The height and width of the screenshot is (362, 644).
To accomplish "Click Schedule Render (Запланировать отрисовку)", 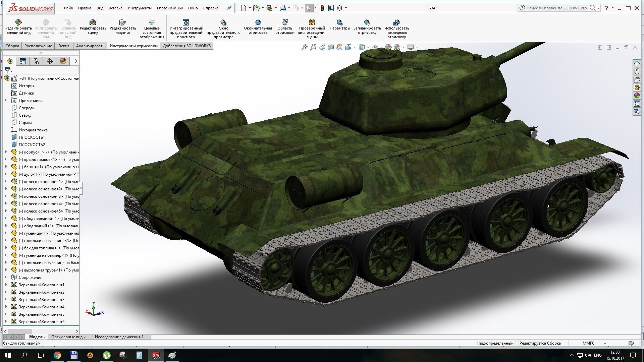I will click(x=367, y=27).
